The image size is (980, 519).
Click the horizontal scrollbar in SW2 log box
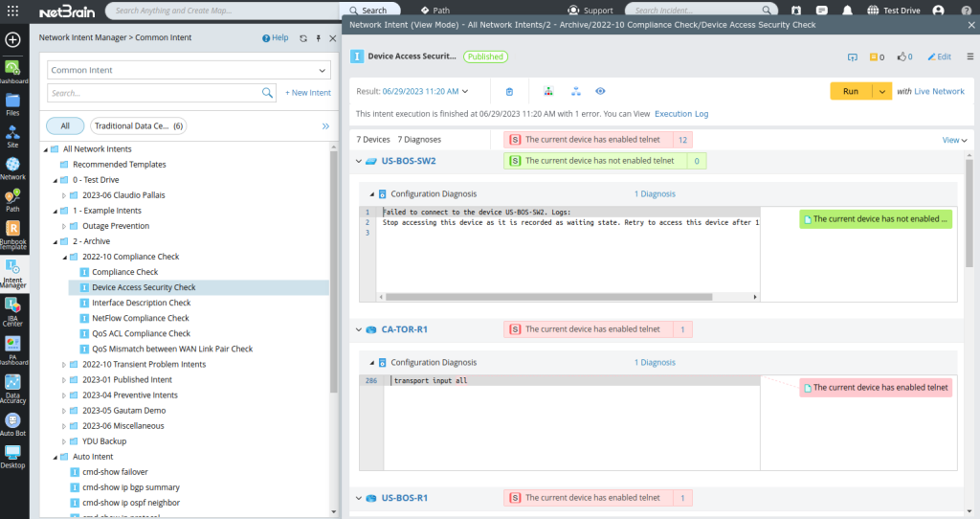[x=548, y=297]
